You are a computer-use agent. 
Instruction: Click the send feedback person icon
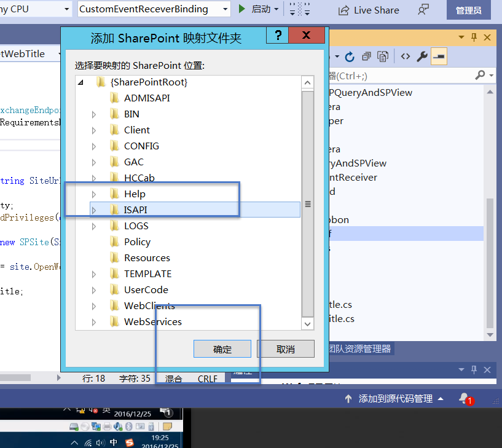click(x=423, y=10)
